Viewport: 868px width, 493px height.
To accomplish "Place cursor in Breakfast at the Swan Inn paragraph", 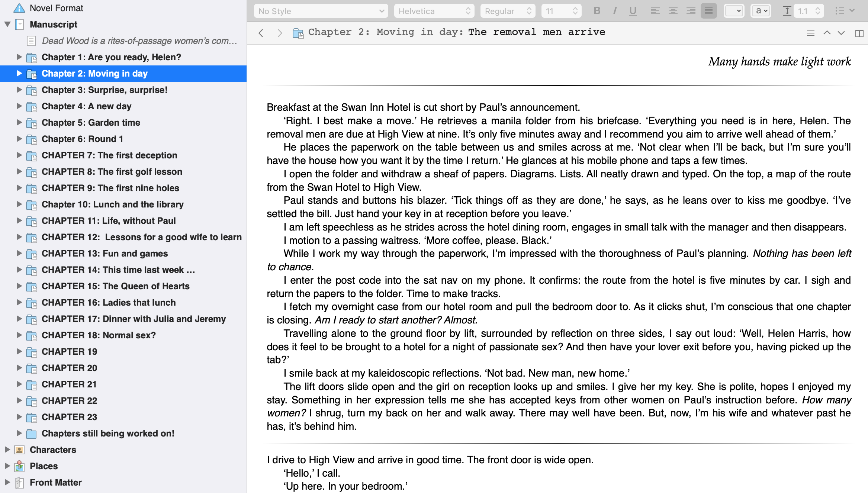I will [x=423, y=107].
